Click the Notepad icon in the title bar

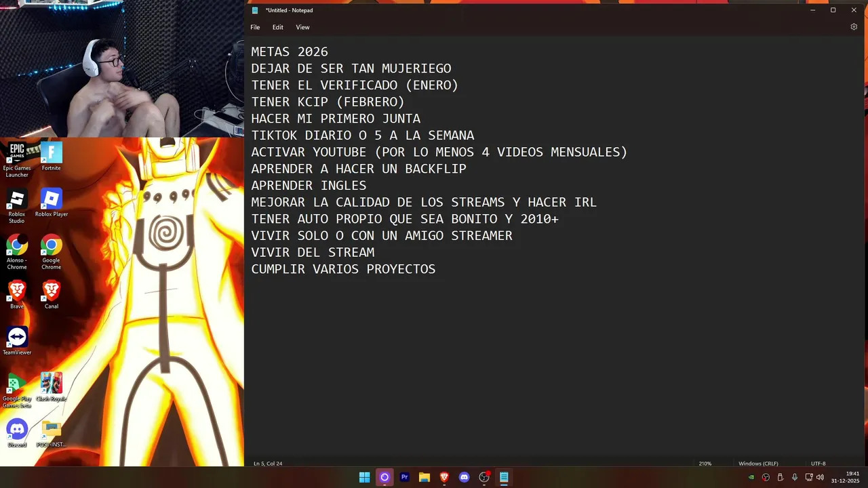pos(255,10)
